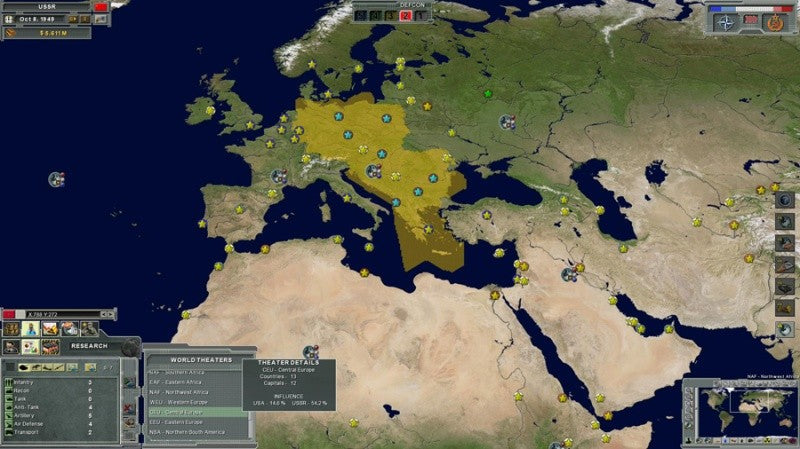The image size is (800, 449).
Task: Click the USSR red flag icon
Action: (101, 7)
